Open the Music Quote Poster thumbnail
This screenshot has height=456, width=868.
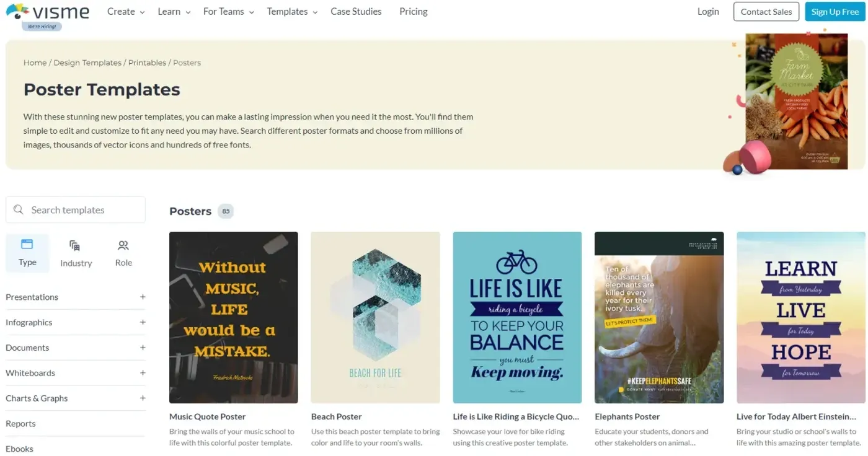pyautogui.click(x=233, y=317)
